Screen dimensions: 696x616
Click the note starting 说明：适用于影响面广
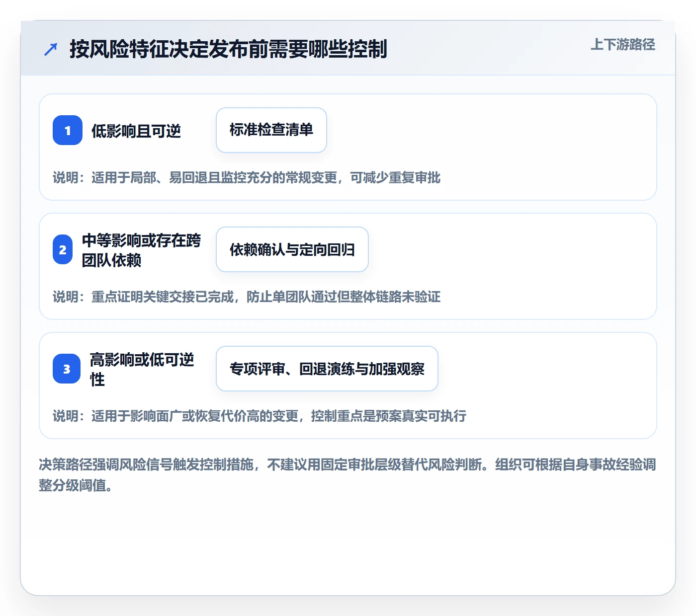coord(260,416)
